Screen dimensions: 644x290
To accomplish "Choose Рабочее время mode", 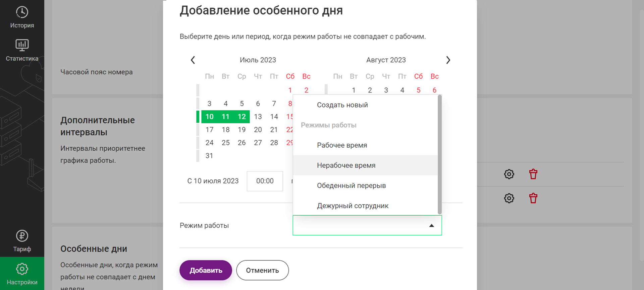I will coord(342,145).
